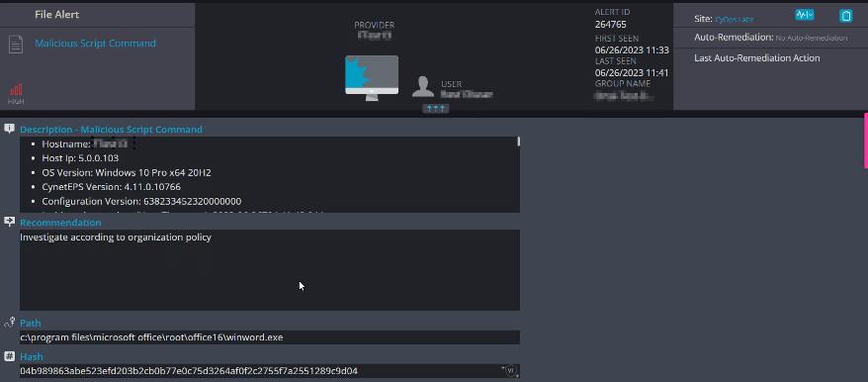Select the File Alert header tab
Screen dimensions: 868x382
click(x=57, y=15)
